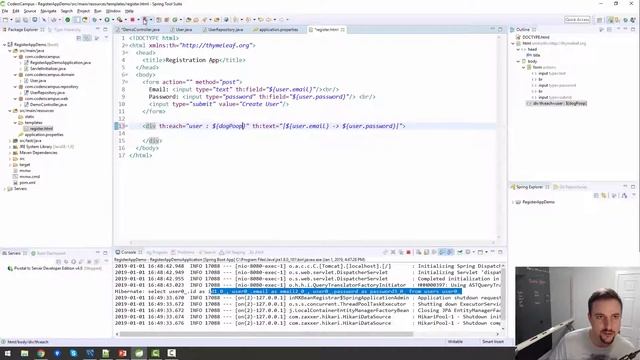640x360 pixels.
Task: Collapse the RegisterAppDemo project node
Action: pyautogui.click(x=5, y=44)
